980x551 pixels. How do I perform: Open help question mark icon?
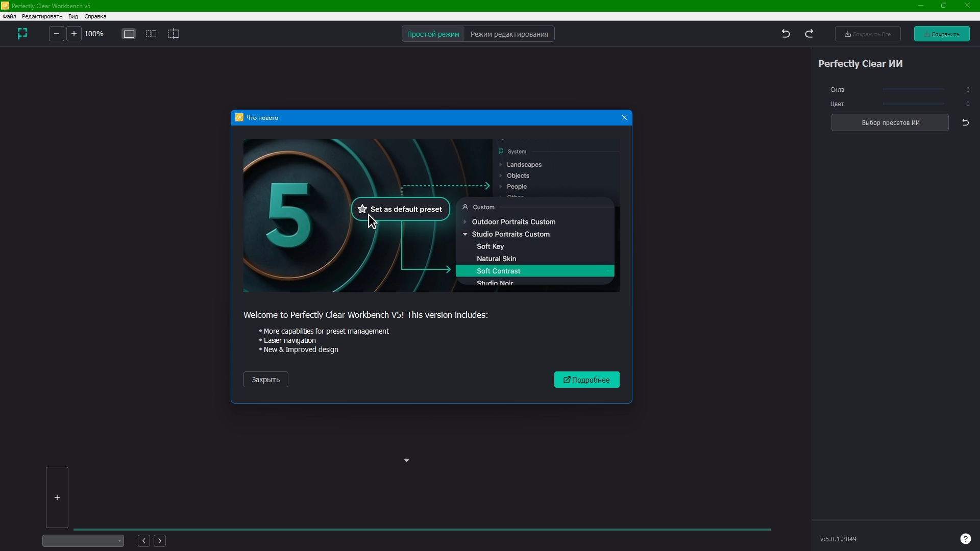pyautogui.click(x=965, y=539)
